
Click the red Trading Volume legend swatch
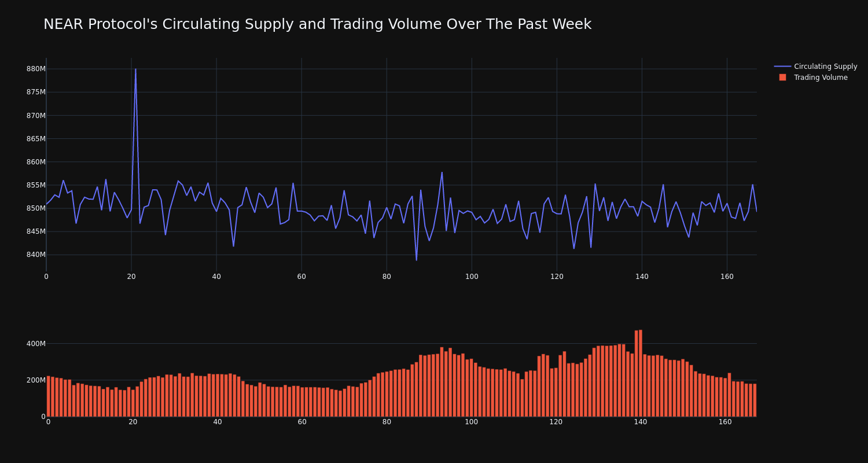782,78
